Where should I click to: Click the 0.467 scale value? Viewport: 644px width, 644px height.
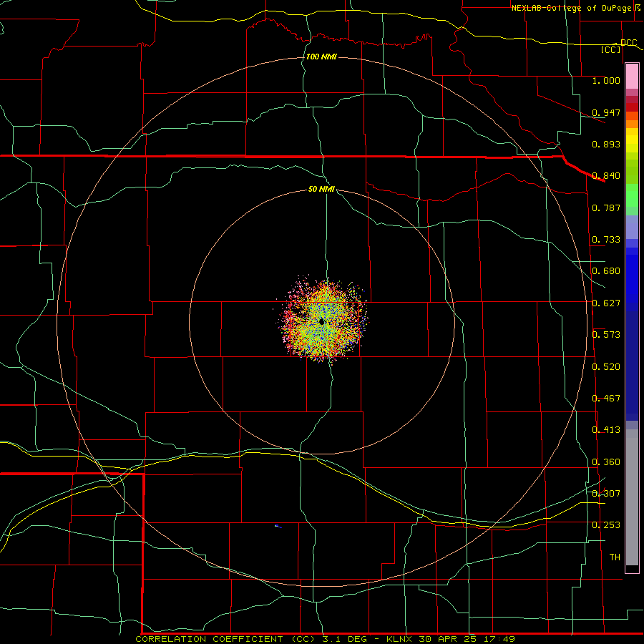pos(606,399)
